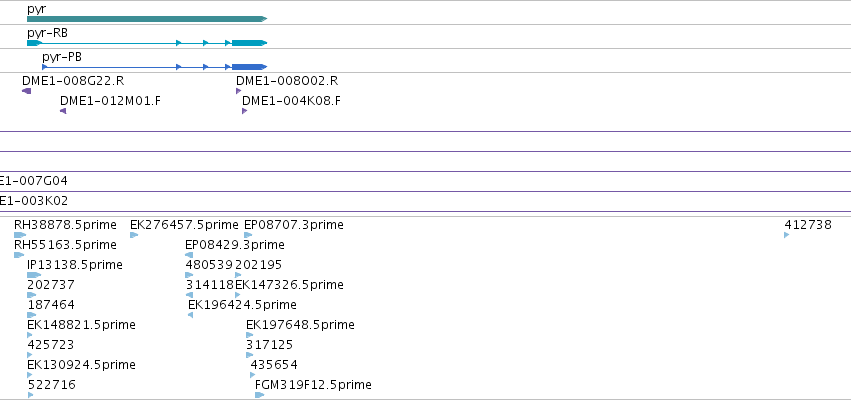Click the EK276457.5prime EST arrow
851x400 pixels.
click(134, 235)
